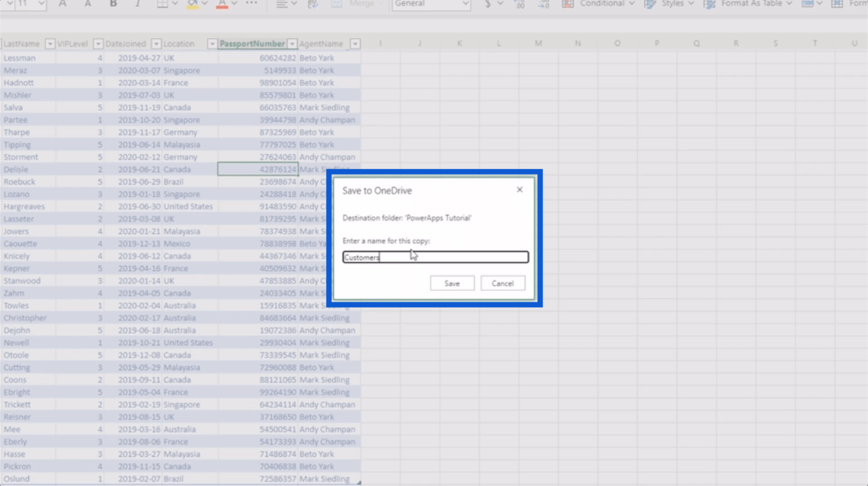
Task: Click the cell containing Hargreaves
Action: pos(28,206)
